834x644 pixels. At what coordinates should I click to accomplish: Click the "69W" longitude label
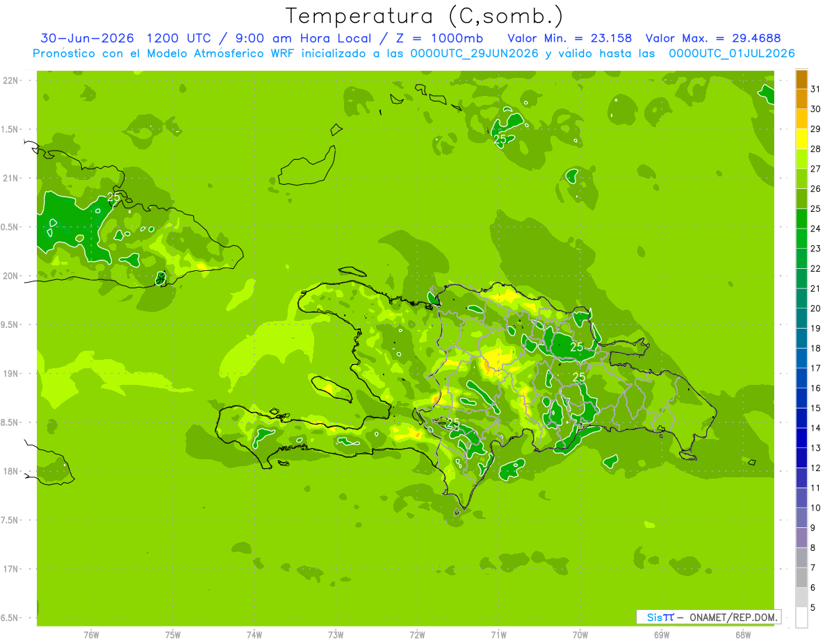(662, 635)
